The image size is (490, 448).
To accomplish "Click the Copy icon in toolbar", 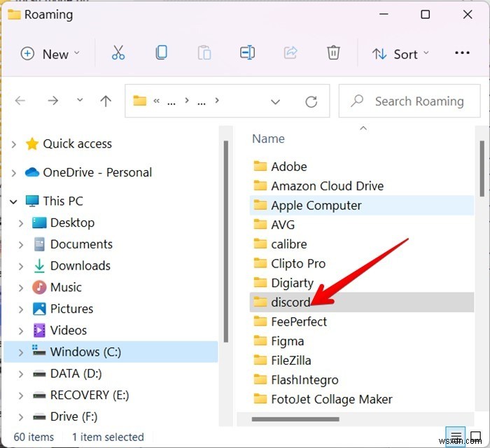I will 161,52.
